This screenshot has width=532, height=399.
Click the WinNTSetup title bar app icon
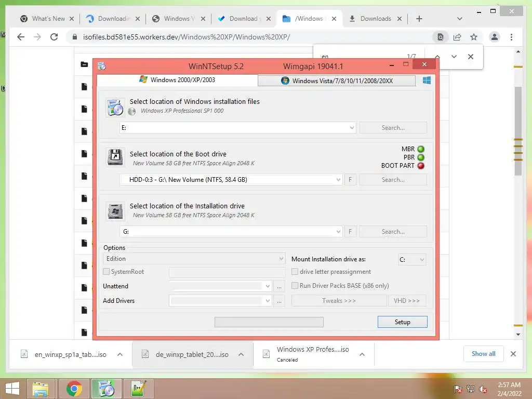(x=102, y=66)
